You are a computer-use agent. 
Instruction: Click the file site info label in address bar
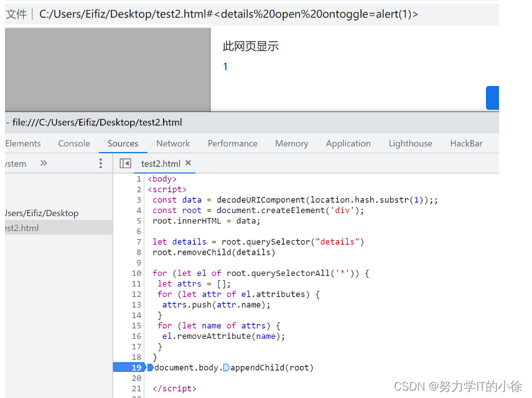[x=16, y=14]
